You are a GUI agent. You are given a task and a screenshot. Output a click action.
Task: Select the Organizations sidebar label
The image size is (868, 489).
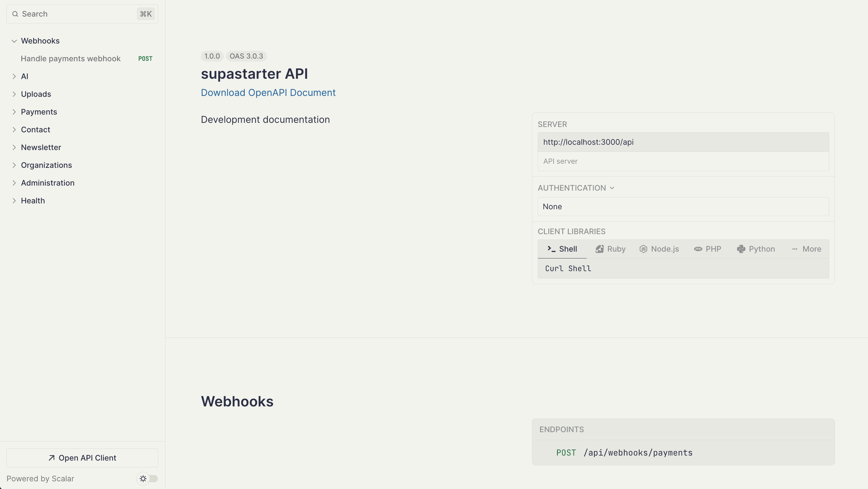click(47, 165)
